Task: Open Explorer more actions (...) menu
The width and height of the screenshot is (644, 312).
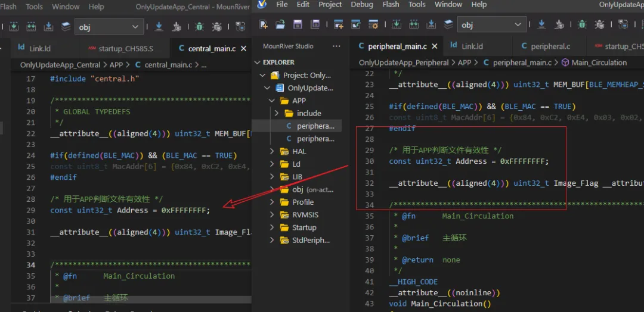Action: click(336, 46)
